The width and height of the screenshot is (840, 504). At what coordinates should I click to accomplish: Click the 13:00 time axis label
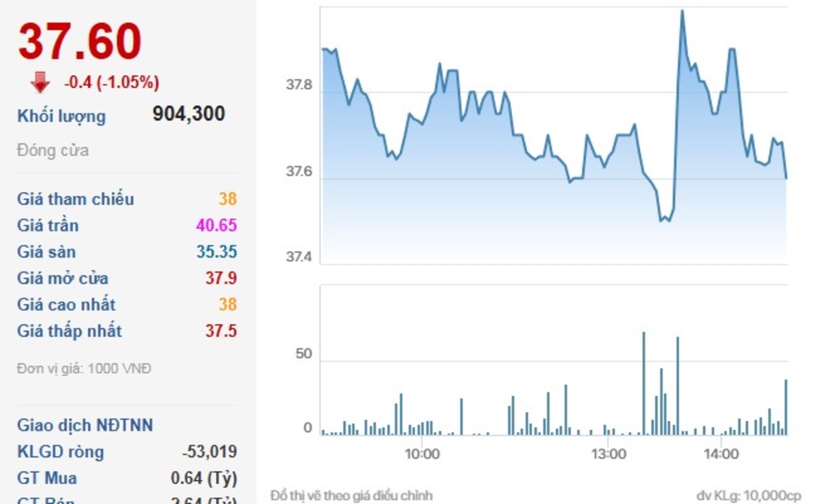[608, 454]
